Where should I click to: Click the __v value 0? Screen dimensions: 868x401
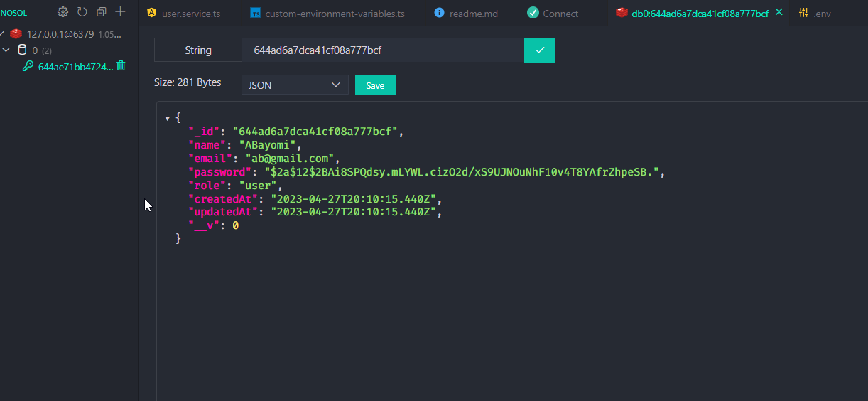coord(235,225)
